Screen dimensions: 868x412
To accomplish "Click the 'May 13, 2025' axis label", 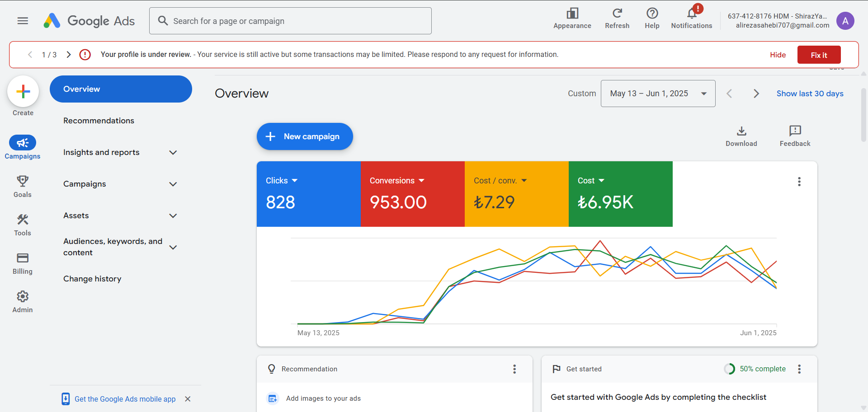I will click(x=318, y=333).
